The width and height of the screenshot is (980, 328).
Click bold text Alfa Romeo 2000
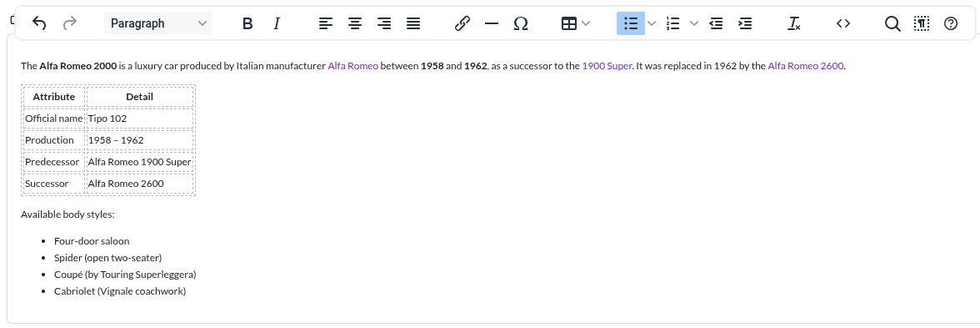(x=78, y=66)
